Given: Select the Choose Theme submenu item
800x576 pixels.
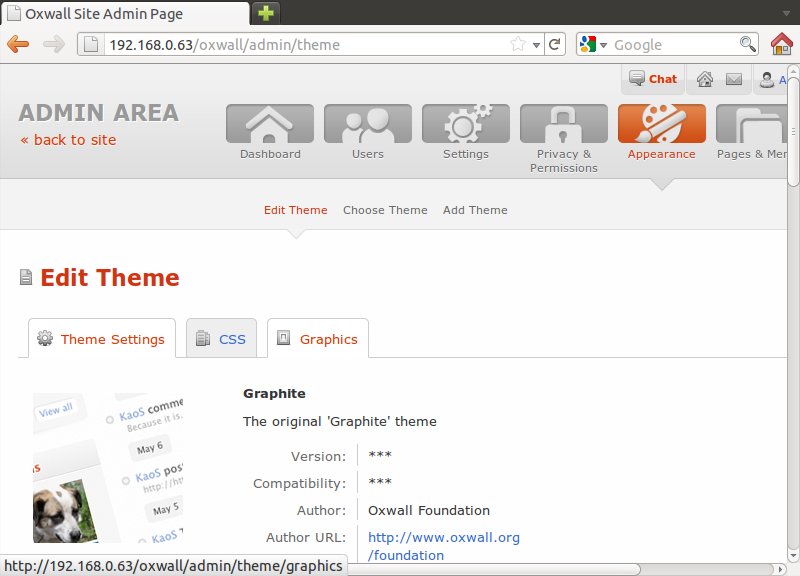Looking at the screenshot, I should [385, 210].
